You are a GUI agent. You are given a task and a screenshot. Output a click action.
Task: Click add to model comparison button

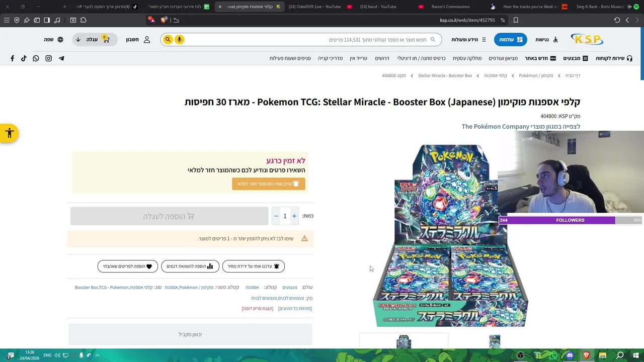[x=190, y=266]
